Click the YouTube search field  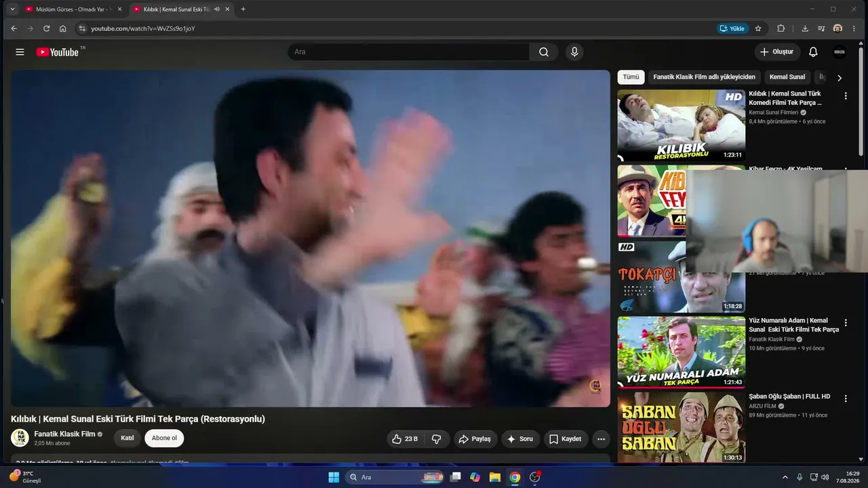408,52
